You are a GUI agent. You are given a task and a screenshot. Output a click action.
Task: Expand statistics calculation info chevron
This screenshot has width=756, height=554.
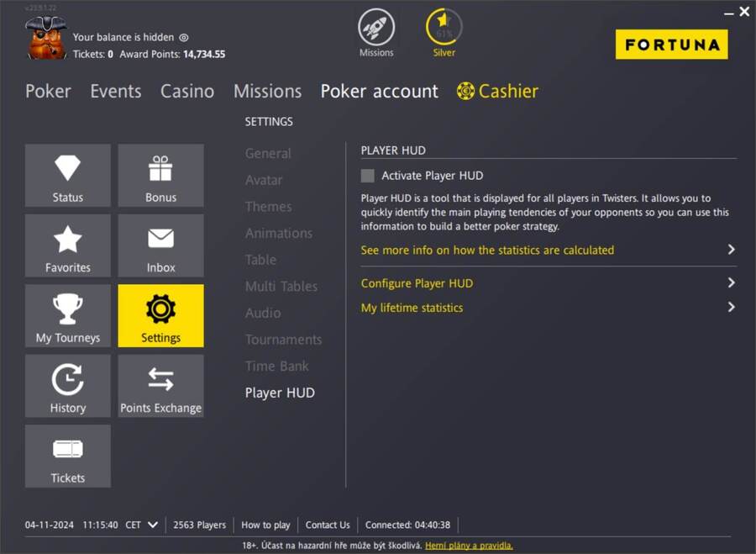tap(732, 250)
